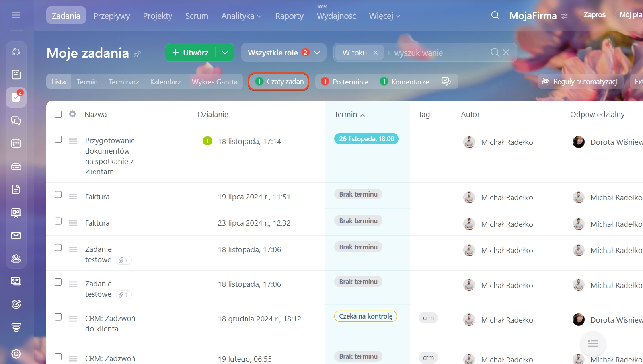Image resolution: width=643 pixels, height=364 pixels.
Task: Click the mark-all-read chat icon after Komentarze
Action: point(446,82)
